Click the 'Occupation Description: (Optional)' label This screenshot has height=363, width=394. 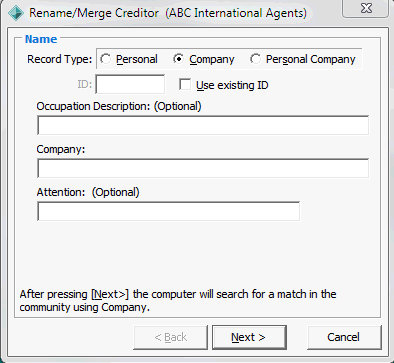pos(119,106)
